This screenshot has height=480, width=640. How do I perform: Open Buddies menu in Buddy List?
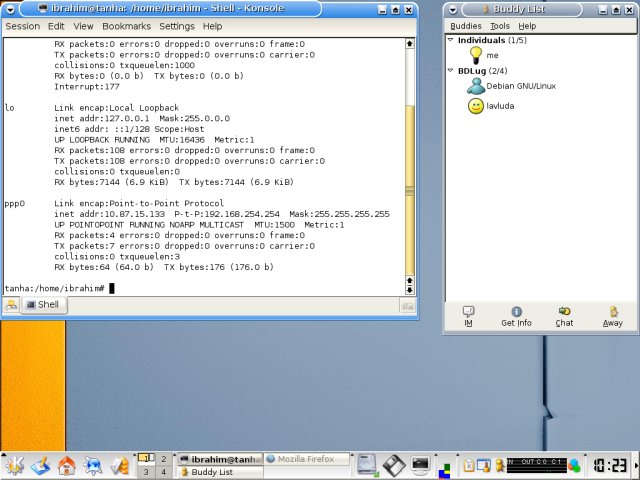[466, 26]
